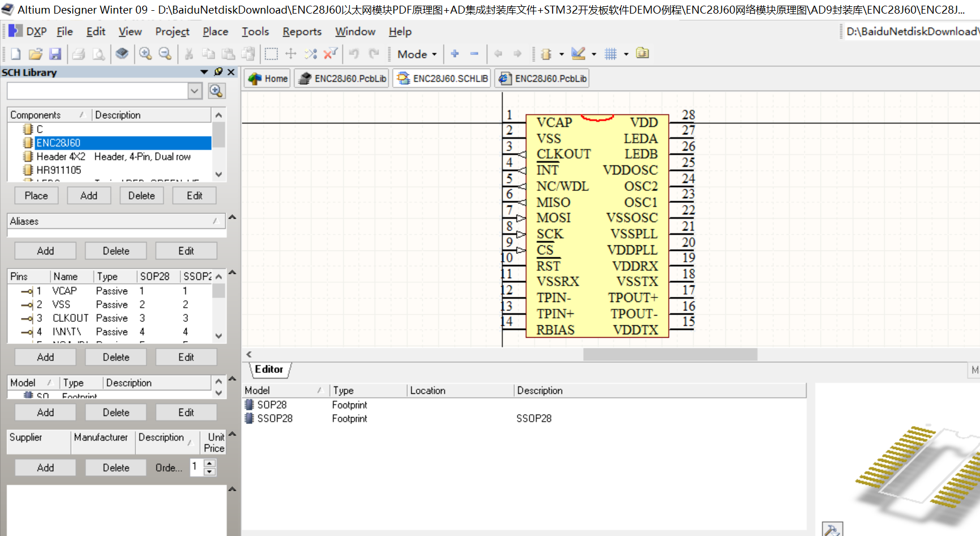Click the layers/devices view toolbar icon
980x536 pixels.
(122, 54)
